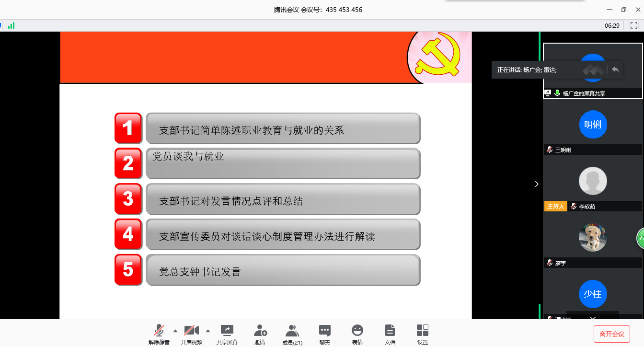Click 廖宇 dog avatar tile

pos(593,237)
